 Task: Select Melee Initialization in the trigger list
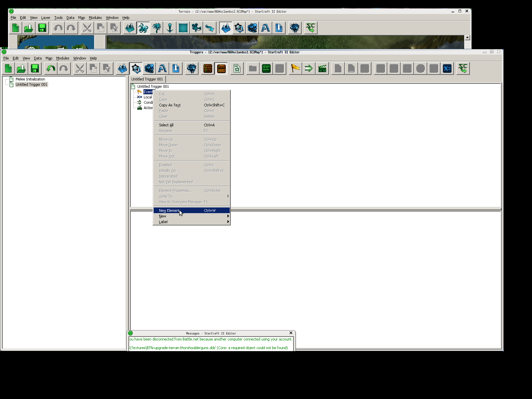pos(30,79)
